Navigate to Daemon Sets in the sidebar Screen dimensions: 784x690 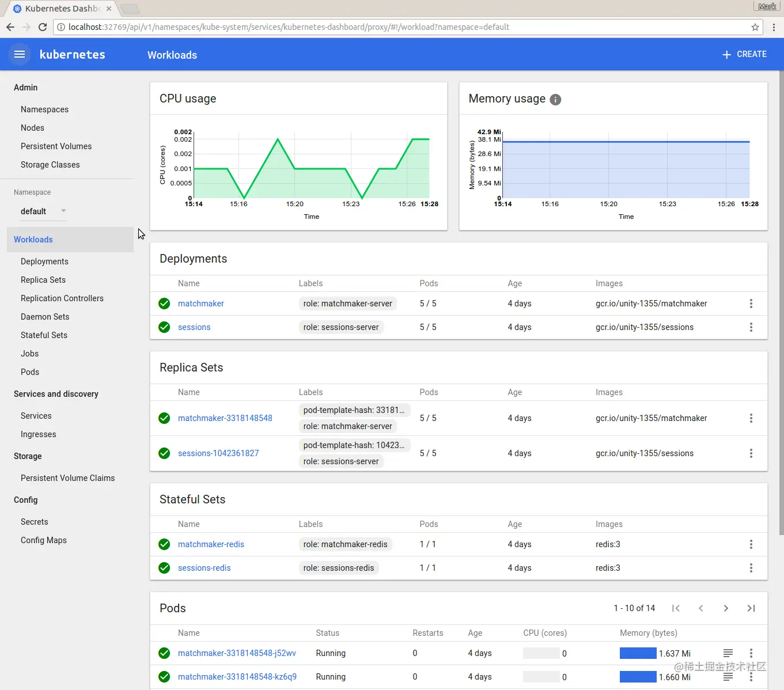(x=45, y=316)
